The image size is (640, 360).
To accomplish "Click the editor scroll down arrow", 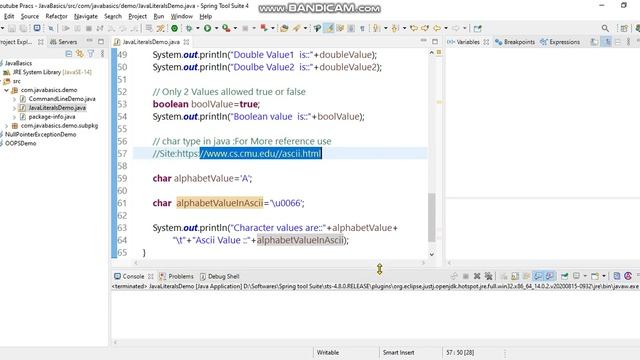I will pyautogui.click(x=432, y=254).
